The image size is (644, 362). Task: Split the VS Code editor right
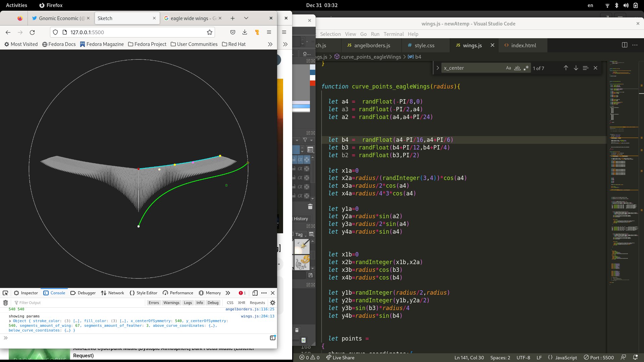point(625,45)
